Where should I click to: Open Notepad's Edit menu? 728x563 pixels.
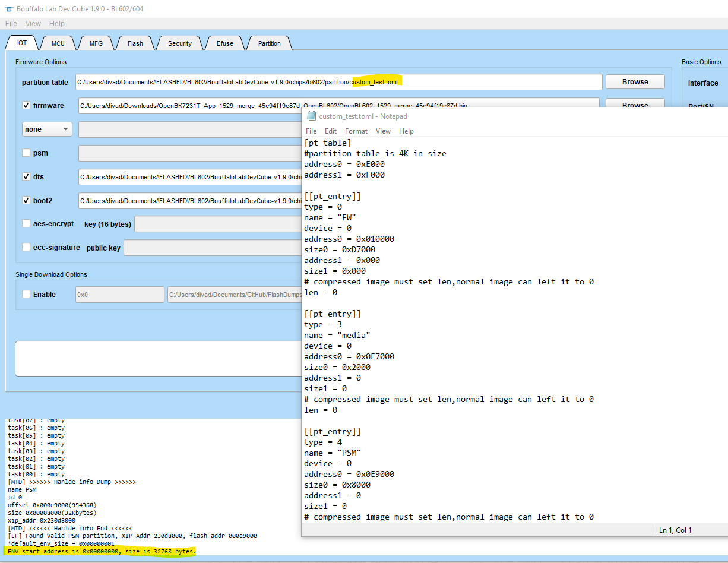click(x=331, y=131)
